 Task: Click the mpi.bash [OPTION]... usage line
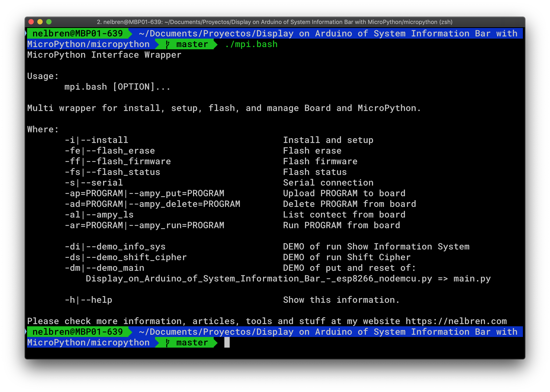[117, 87]
